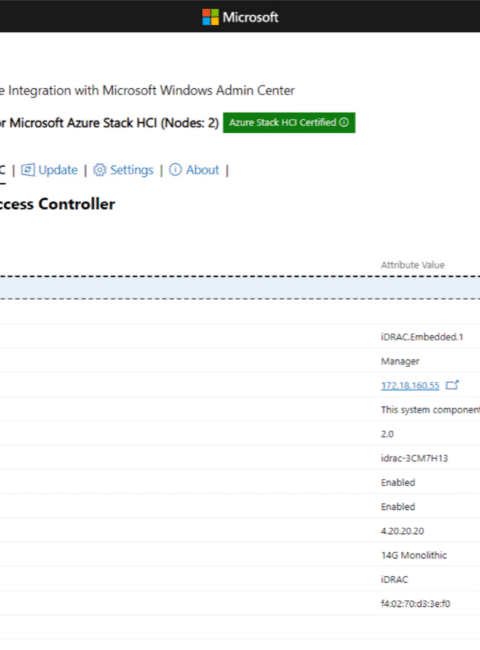Screen dimensions: 480x650
Task: Select the firmware version 4.20.20.20 row
Action: click(240, 531)
